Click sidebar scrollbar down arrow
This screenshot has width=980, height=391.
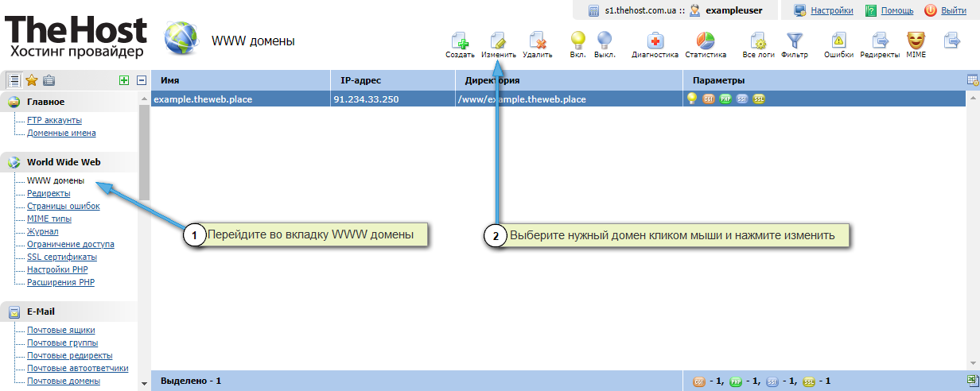pos(143,385)
